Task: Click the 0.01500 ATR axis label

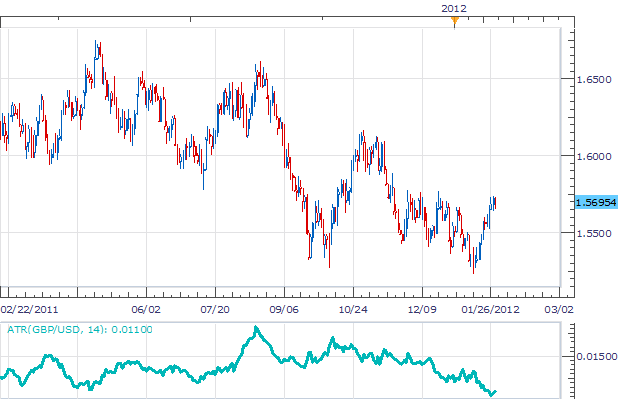Action: click(x=597, y=356)
